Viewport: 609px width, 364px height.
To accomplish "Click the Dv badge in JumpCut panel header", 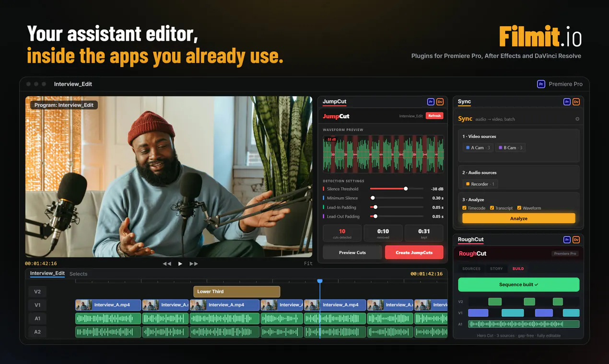I will tap(440, 102).
